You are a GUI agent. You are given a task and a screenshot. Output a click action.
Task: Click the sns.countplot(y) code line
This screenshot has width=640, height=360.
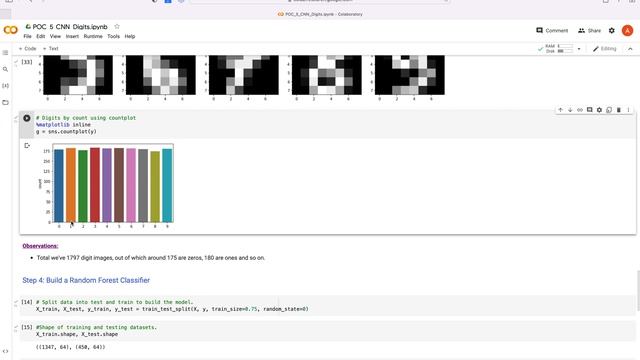tap(66, 131)
